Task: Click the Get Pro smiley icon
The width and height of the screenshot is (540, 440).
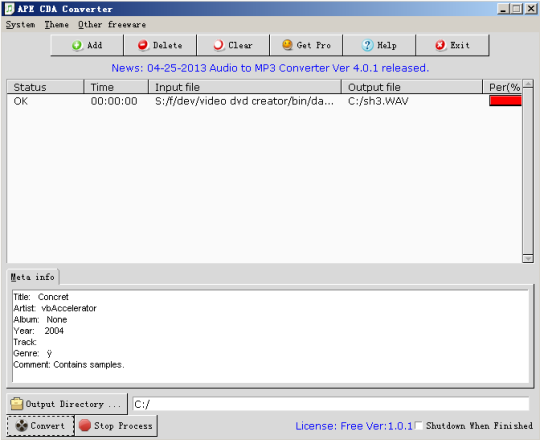Action: point(287,45)
